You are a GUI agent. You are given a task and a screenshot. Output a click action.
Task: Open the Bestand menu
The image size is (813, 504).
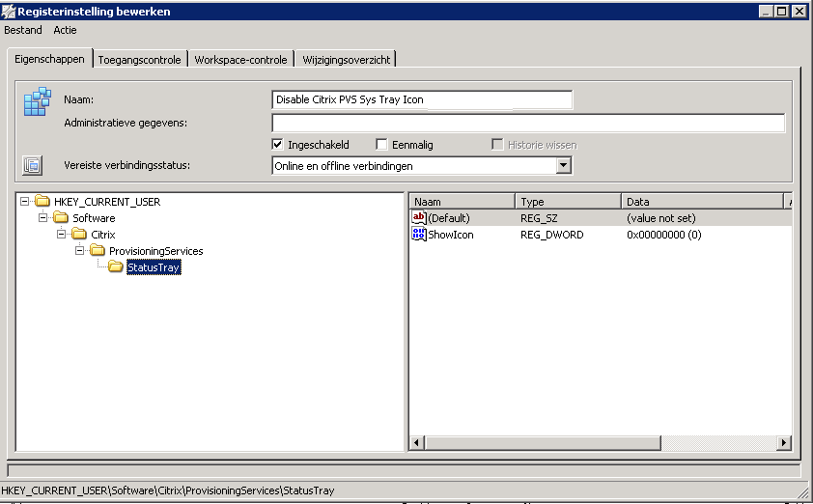click(x=23, y=30)
